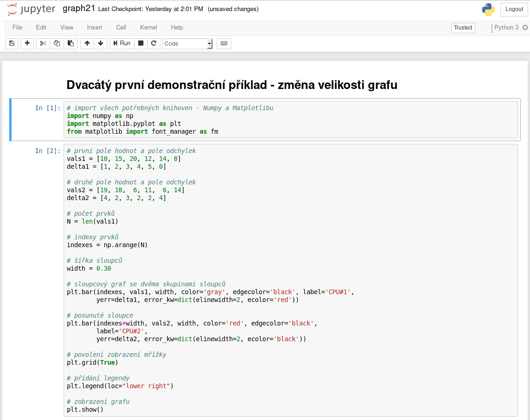Click the save and checkpoint icon

tap(12, 43)
